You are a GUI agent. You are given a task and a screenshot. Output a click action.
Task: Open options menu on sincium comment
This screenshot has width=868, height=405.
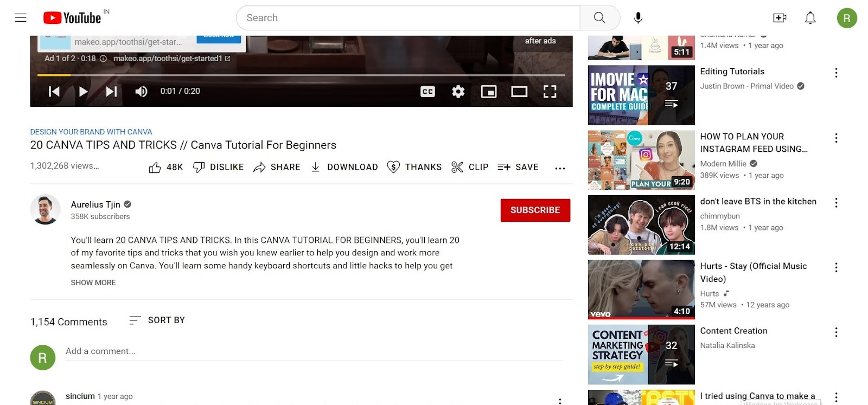tap(560, 401)
